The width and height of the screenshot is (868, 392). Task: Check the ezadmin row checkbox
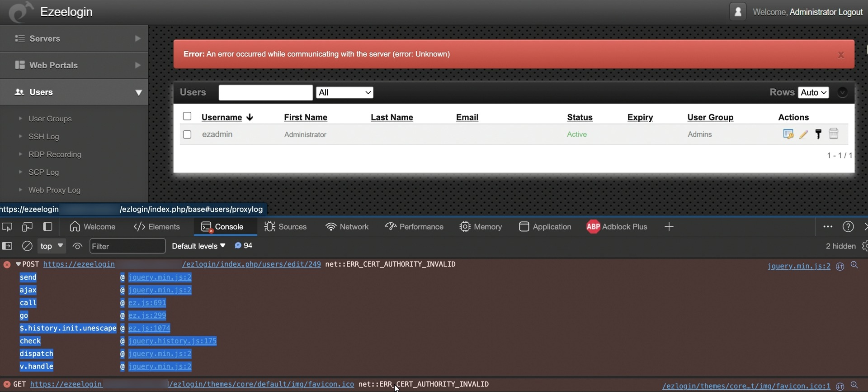point(187,134)
